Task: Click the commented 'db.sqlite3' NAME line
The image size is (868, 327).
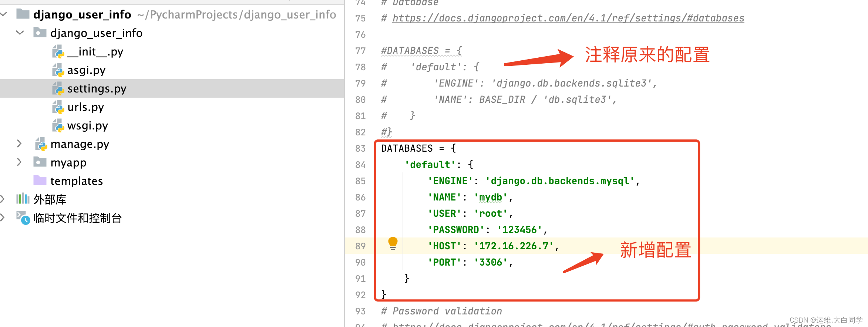Action: coord(499,100)
